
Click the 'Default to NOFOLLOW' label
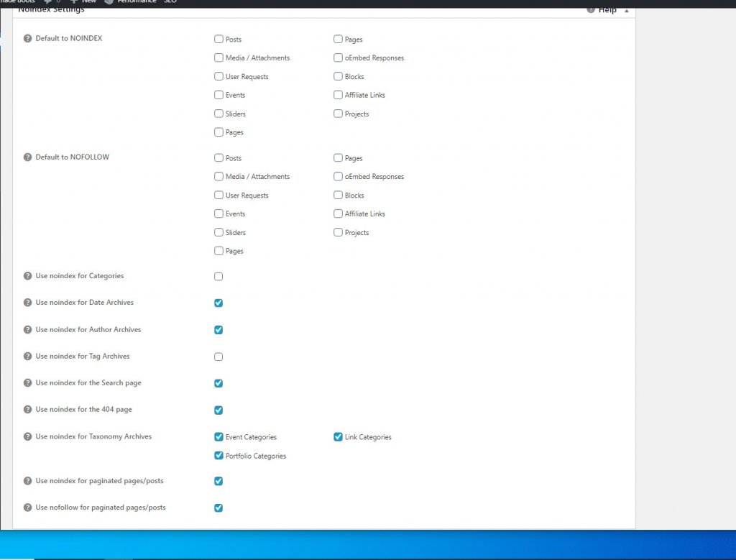point(73,157)
